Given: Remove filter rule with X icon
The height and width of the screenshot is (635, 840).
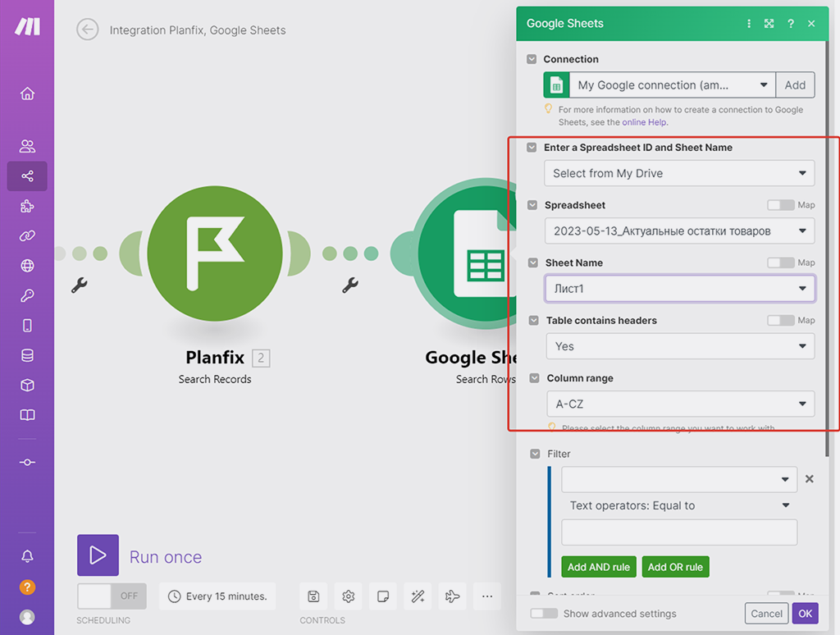Looking at the screenshot, I should tap(810, 478).
